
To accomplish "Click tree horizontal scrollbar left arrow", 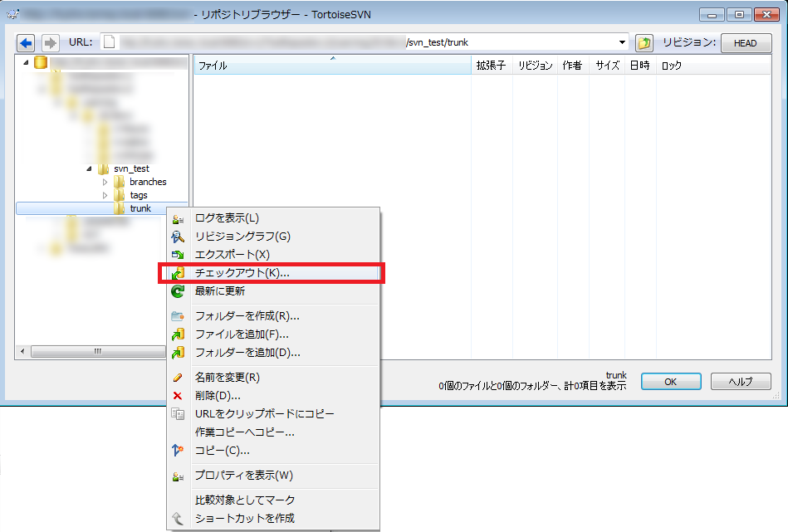I will coord(22,351).
